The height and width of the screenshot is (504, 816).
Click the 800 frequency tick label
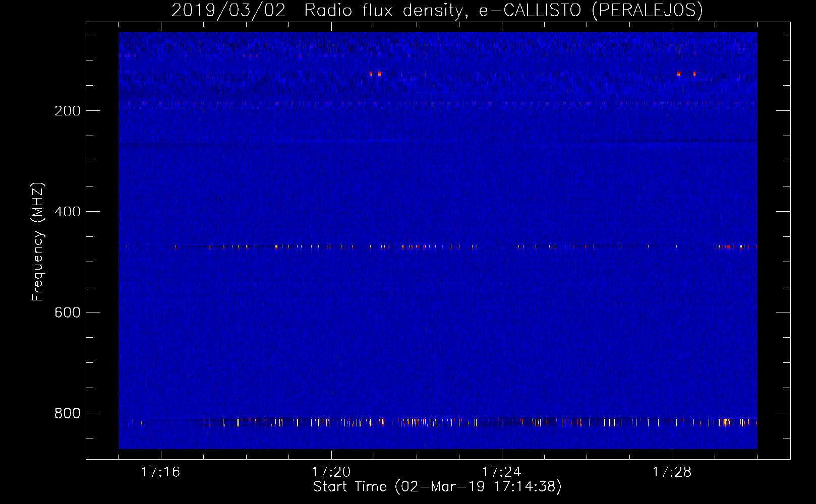(x=68, y=413)
